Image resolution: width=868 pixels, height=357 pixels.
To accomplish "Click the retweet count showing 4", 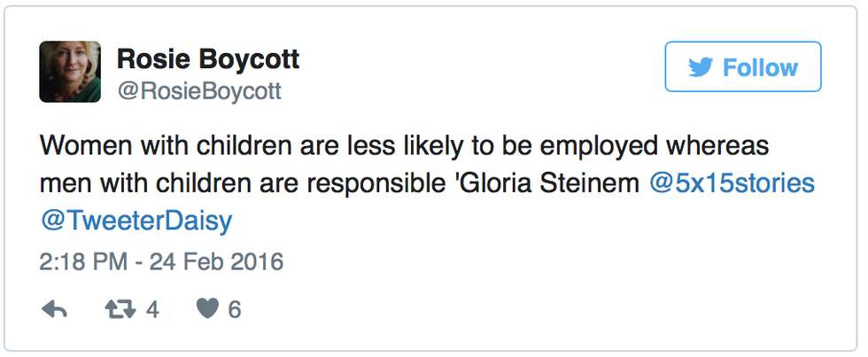I will click(x=151, y=309).
